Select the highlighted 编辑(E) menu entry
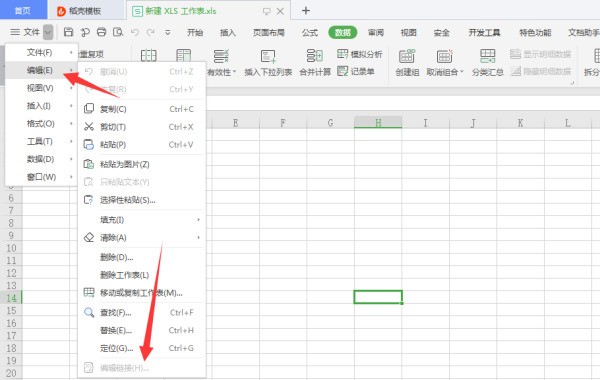600x380 pixels. point(42,70)
